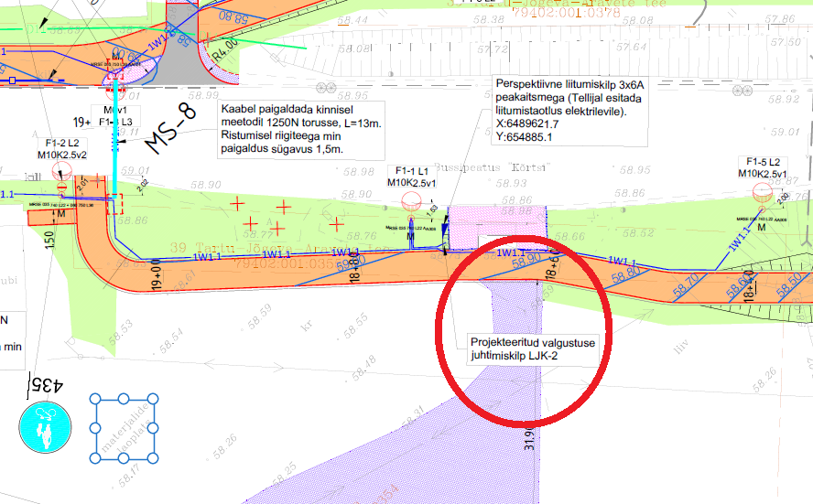
Task: Click the top-left handle of the selection box
Action: [93, 399]
